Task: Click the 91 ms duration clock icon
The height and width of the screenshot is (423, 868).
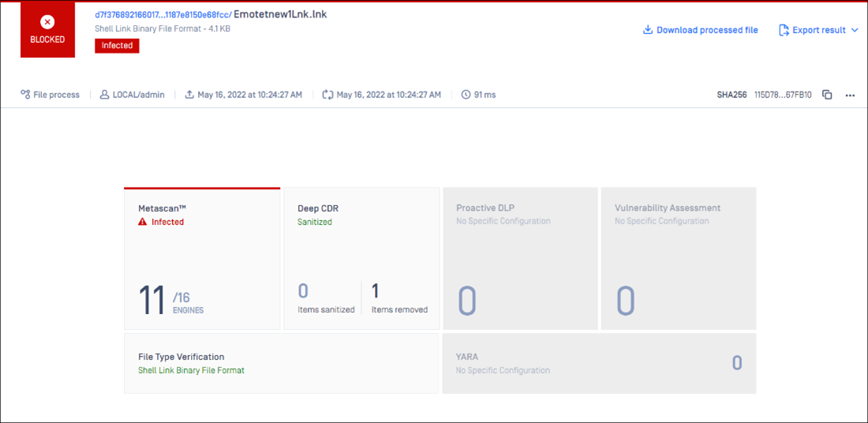Action: coord(466,95)
